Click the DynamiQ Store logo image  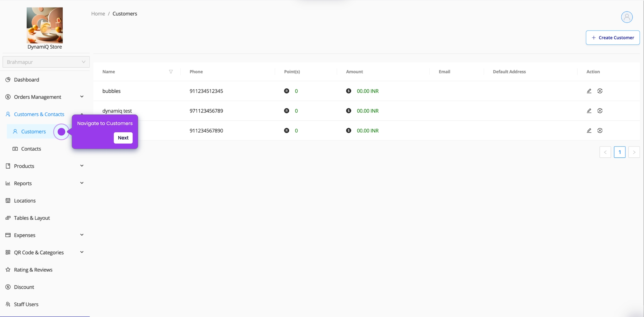[x=45, y=25]
